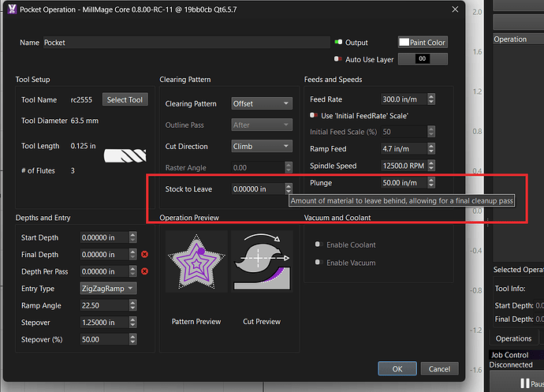
Task: Confirm the dialog with OK
Action: [x=397, y=368]
